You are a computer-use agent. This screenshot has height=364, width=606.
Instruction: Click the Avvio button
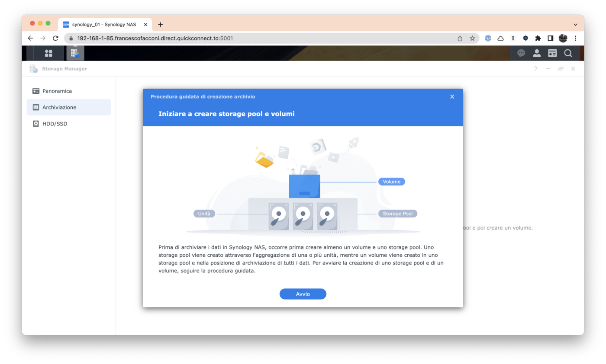(x=303, y=294)
